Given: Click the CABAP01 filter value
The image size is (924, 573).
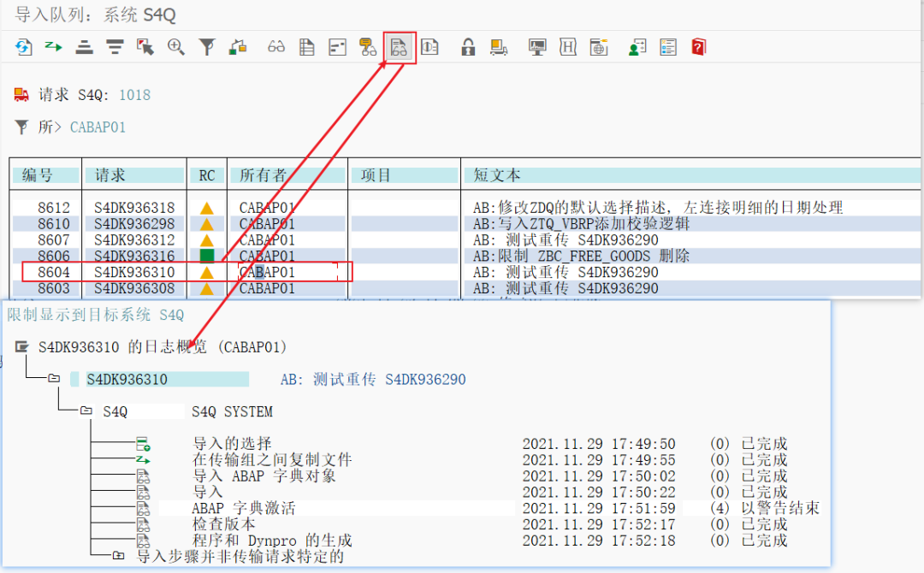Looking at the screenshot, I should tap(98, 127).
